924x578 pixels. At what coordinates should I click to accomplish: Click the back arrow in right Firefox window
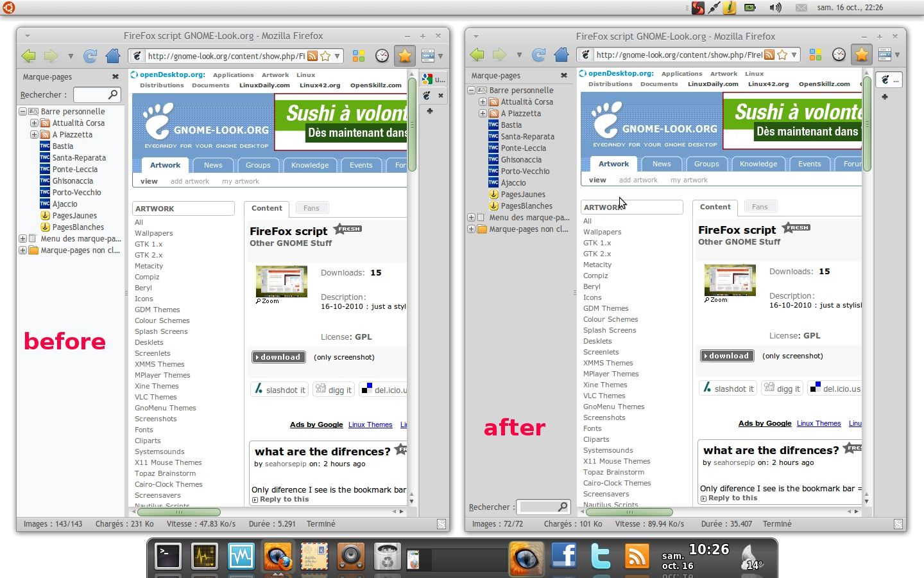[x=477, y=55]
